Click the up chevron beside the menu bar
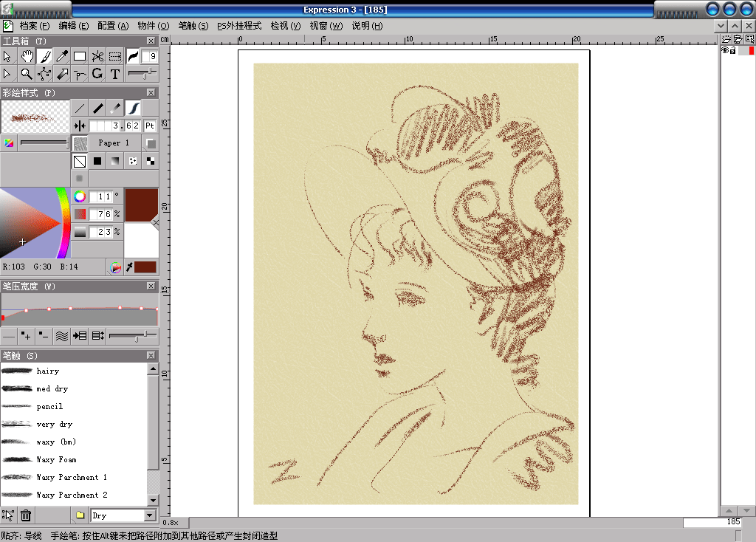The width and height of the screenshot is (756, 542). 735,26
